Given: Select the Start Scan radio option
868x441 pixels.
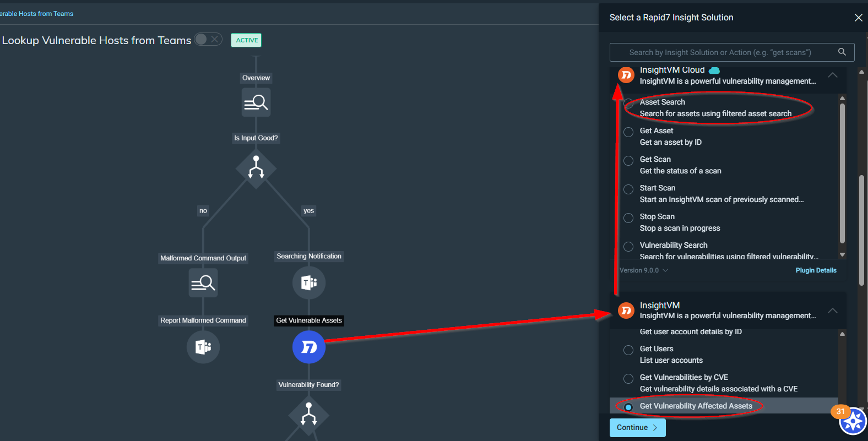Looking at the screenshot, I should tap(628, 189).
